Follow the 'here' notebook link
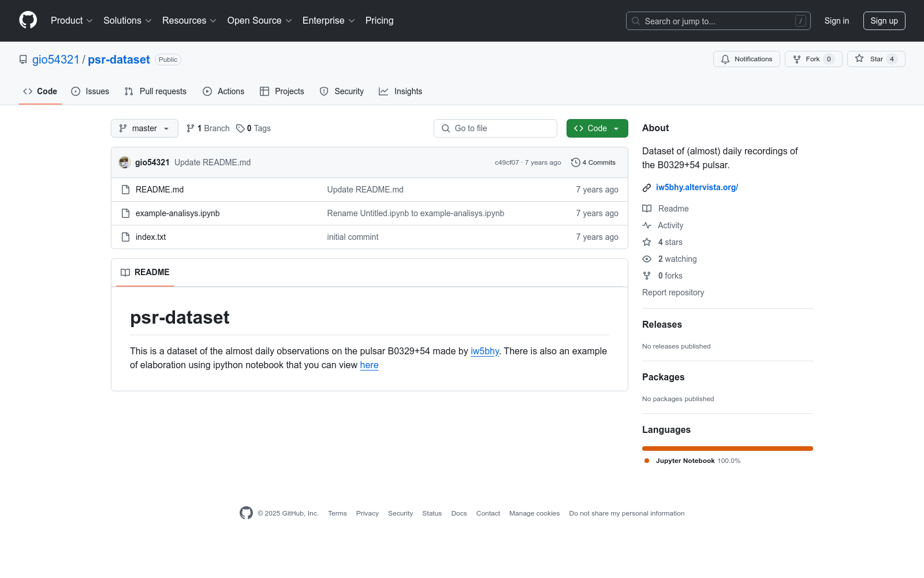 (369, 365)
